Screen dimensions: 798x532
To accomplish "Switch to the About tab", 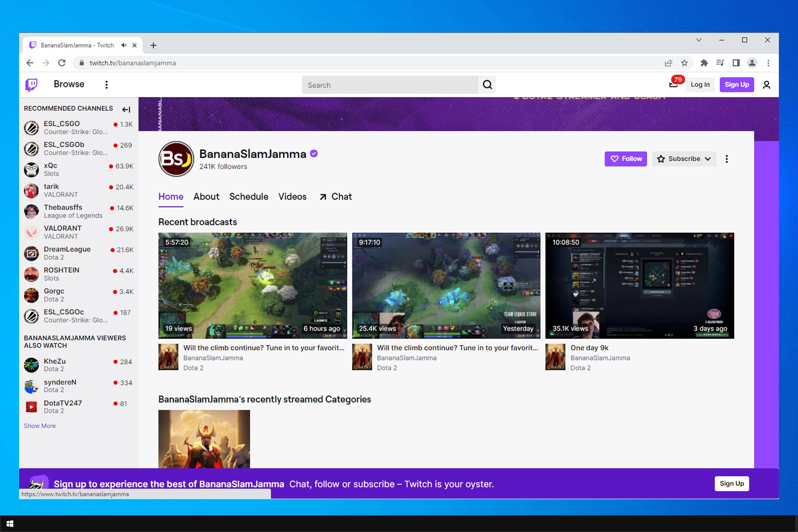I will pyautogui.click(x=206, y=197).
